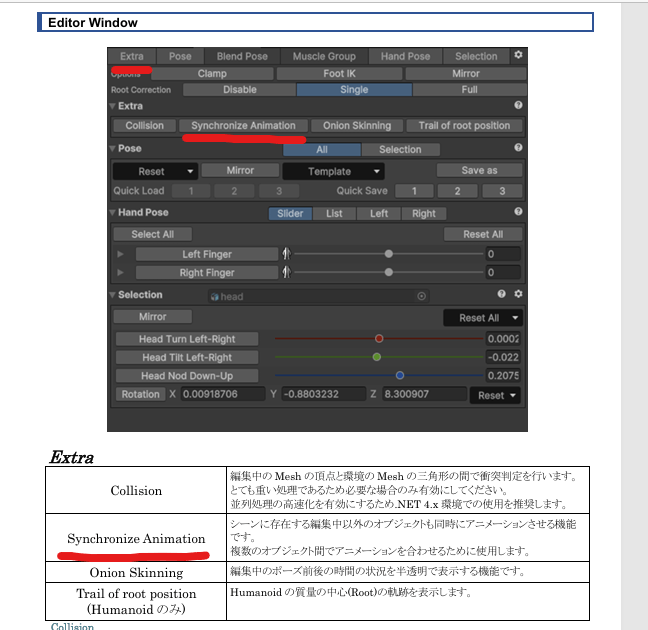Viewport: 648px width, 630px height.
Task: Click humanoid icon beside Left Finger slider
Action: coord(286,254)
